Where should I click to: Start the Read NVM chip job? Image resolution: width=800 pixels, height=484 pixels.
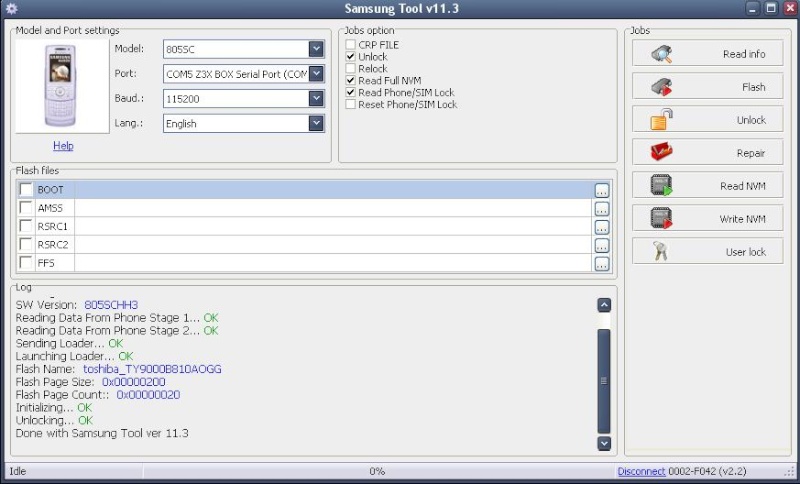tap(707, 185)
